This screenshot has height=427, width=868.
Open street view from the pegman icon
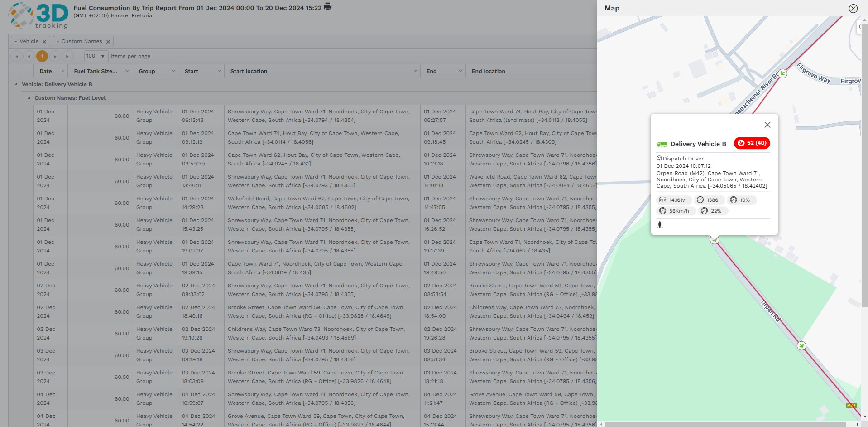click(660, 225)
